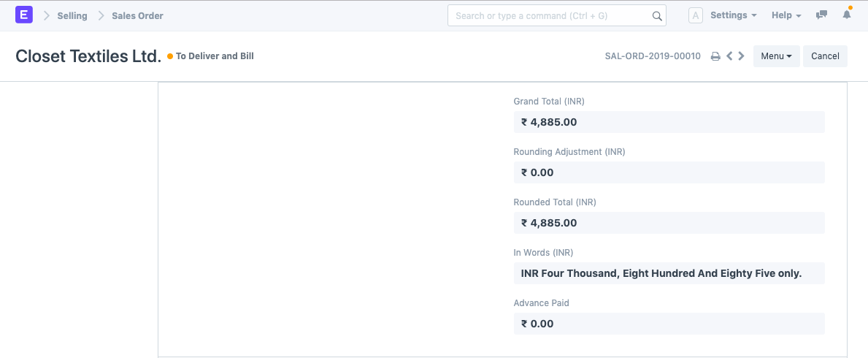Focus the search command bar

pos(551,15)
